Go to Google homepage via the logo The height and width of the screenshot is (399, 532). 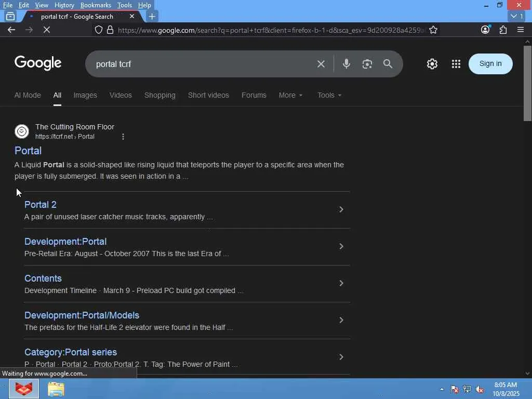tap(37, 63)
